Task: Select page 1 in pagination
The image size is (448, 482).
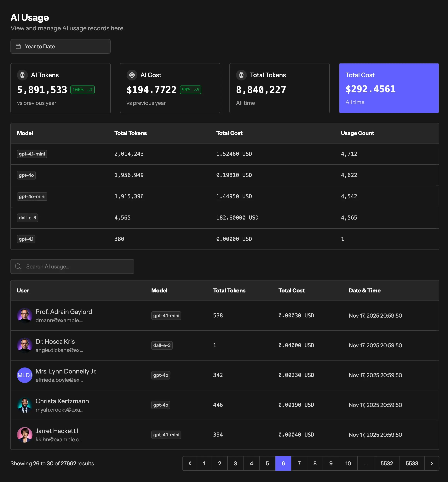Action: [x=204, y=463]
